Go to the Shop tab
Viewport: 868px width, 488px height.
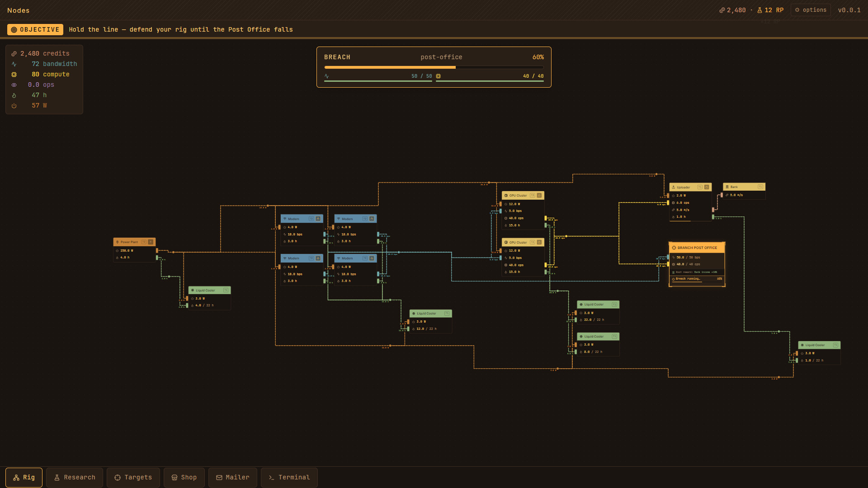[x=184, y=478]
